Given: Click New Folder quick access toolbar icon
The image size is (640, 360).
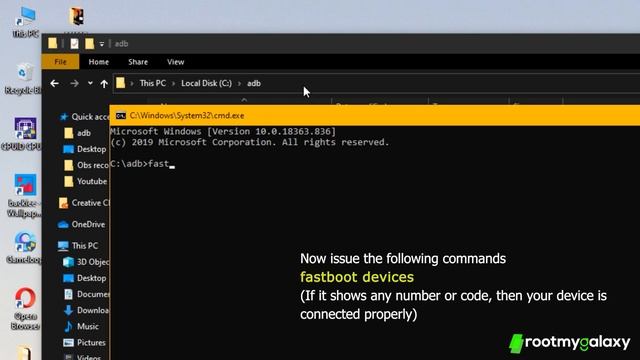Looking at the screenshot, I should [x=89, y=43].
